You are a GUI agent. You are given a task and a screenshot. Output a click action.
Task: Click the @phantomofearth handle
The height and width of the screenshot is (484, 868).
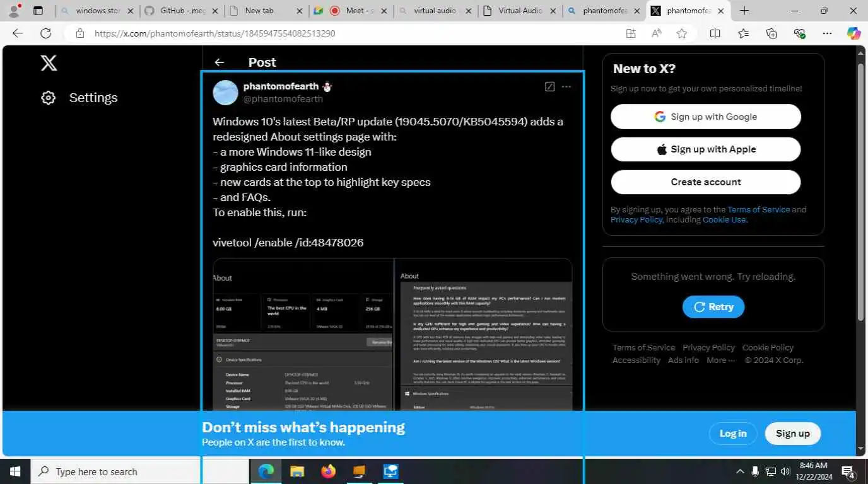point(283,99)
